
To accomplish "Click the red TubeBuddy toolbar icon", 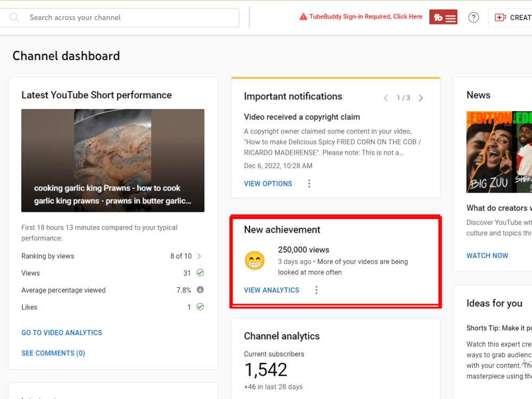I will pos(443,16).
